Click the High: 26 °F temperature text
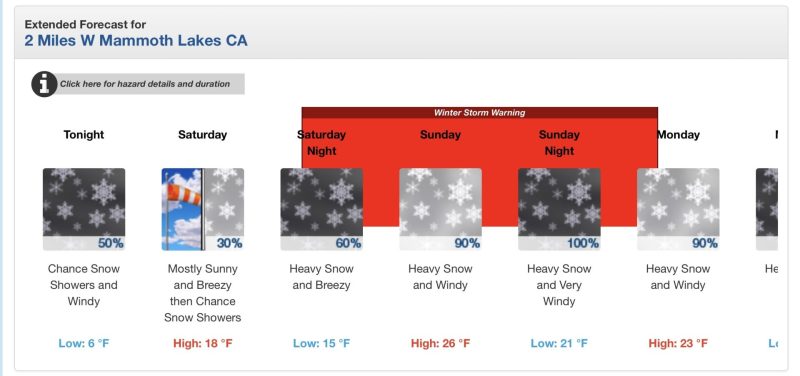The width and height of the screenshot is (800, 376). 440,343
